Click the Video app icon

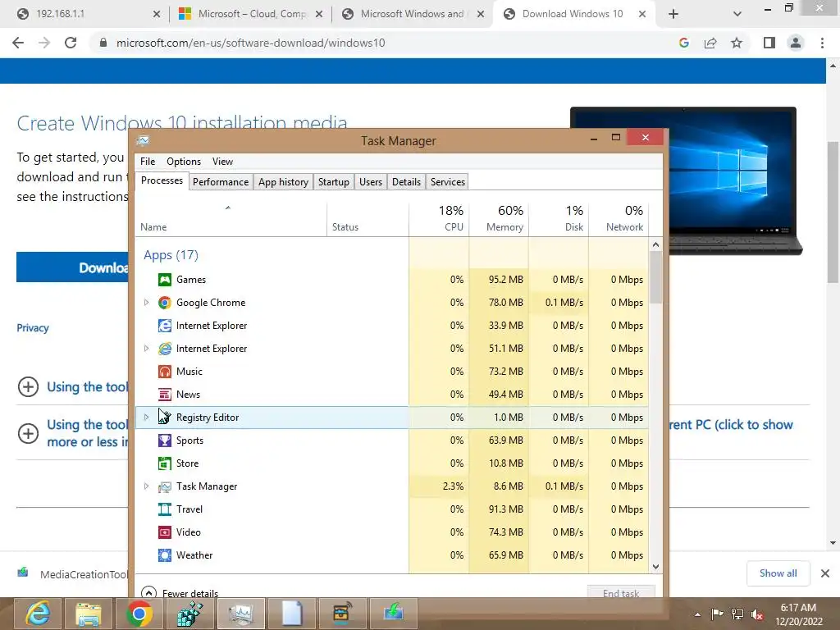pos(164,532)
